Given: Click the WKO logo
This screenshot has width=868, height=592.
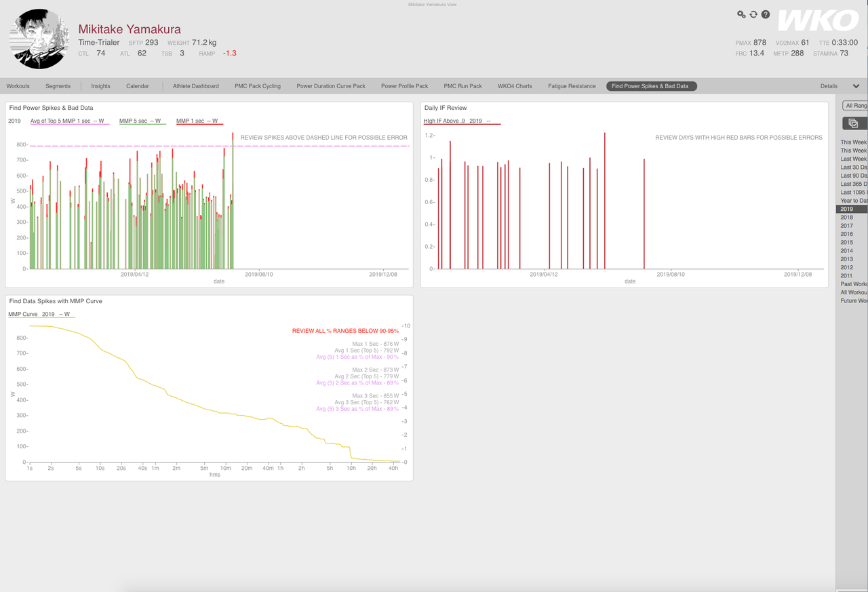Looking at the screenshot, I should coord(818,20).
